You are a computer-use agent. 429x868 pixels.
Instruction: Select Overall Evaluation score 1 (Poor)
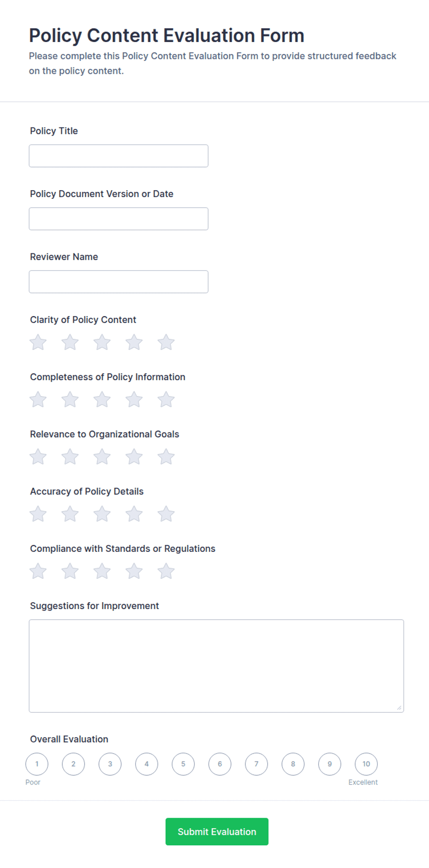37,764
